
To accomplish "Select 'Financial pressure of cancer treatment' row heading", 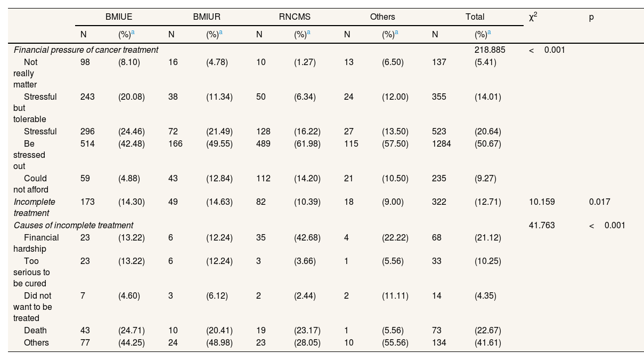I will (x=86, y=50).
